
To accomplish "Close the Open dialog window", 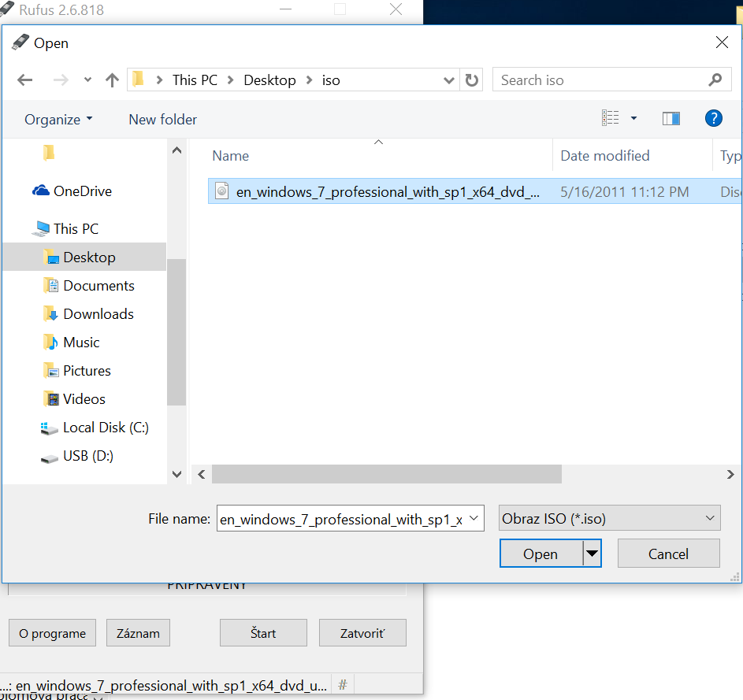I will point(722,43).
